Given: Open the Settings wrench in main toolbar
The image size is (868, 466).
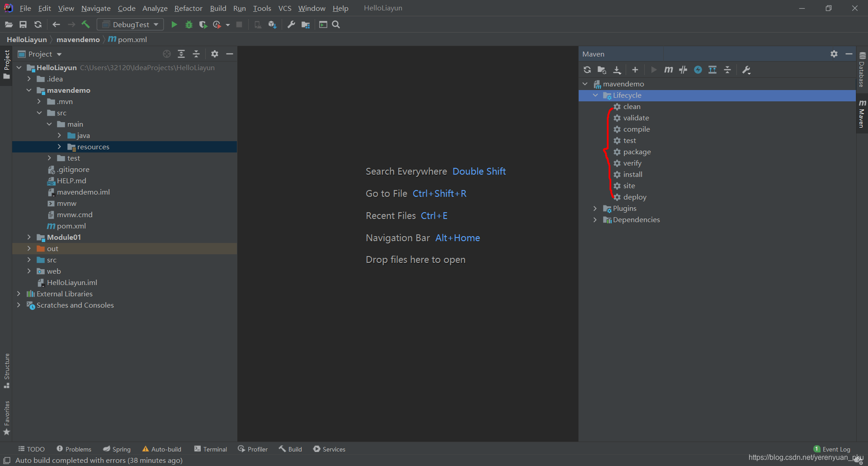Looking at the screenshot, I should [291, 24].
